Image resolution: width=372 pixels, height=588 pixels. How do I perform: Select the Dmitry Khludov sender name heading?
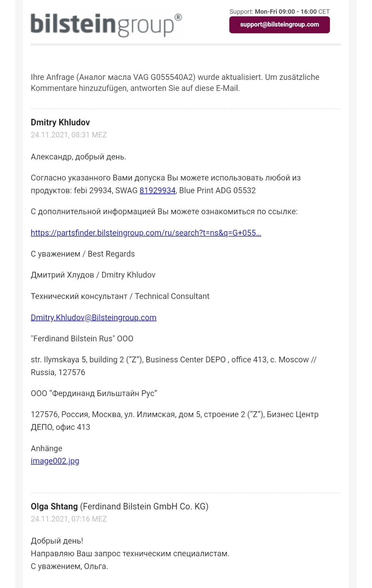pos(60,122)
